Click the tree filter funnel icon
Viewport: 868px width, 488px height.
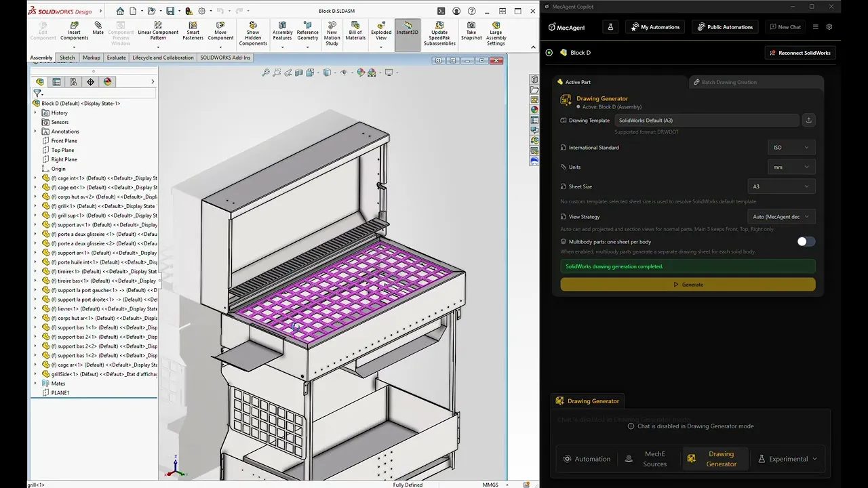[38, 94]
